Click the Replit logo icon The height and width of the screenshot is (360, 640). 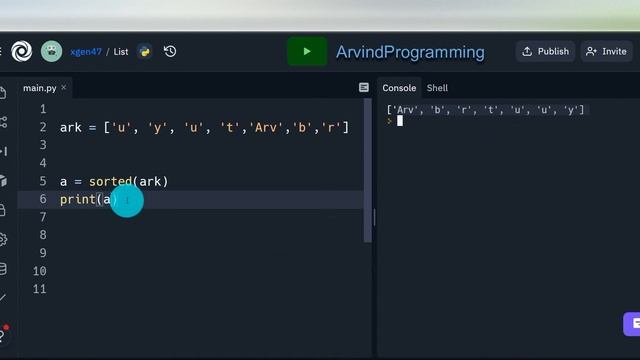pos(21,51)
